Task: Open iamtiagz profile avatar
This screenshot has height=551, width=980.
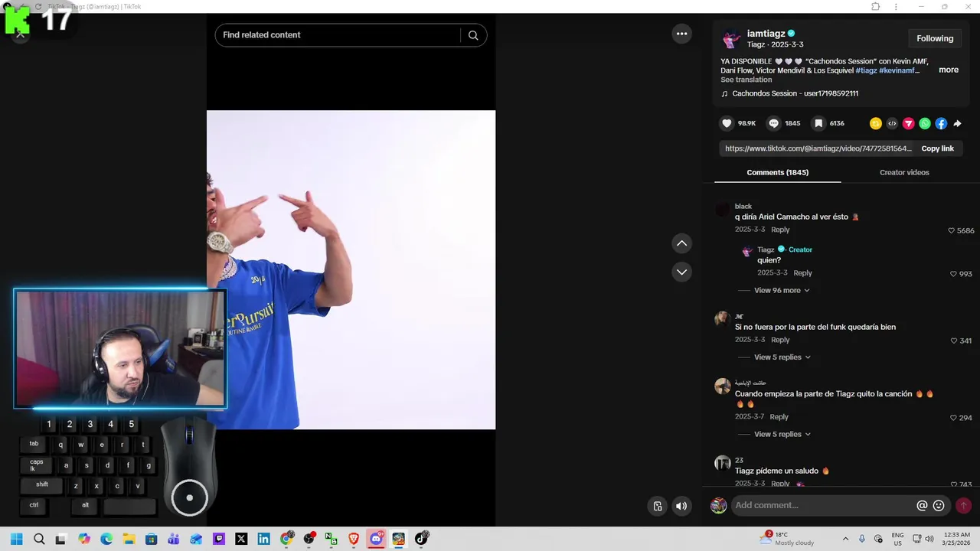Action: point(732,38)
